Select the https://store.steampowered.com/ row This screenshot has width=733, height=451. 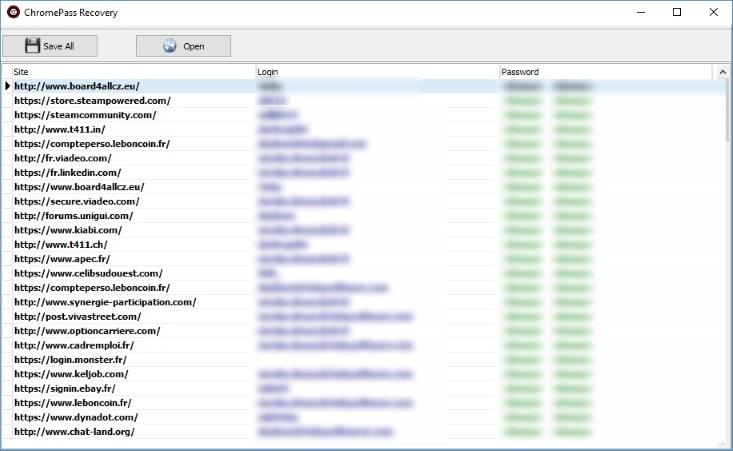(x=365, y=100)
